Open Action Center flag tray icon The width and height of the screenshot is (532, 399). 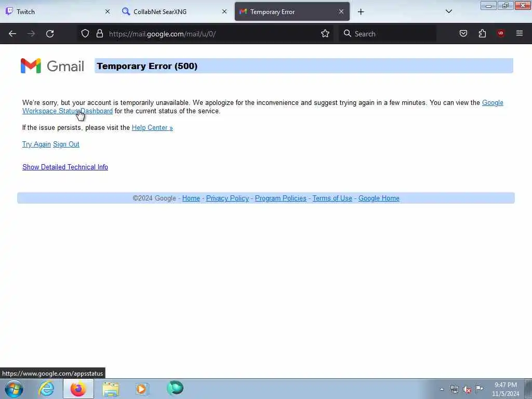479,389
